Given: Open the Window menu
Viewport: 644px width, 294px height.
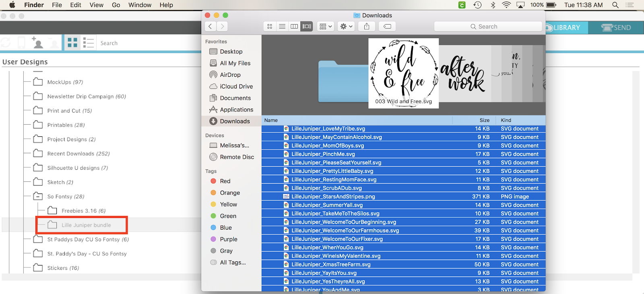Looking at the screenshot, I should (x=140, y=5).
